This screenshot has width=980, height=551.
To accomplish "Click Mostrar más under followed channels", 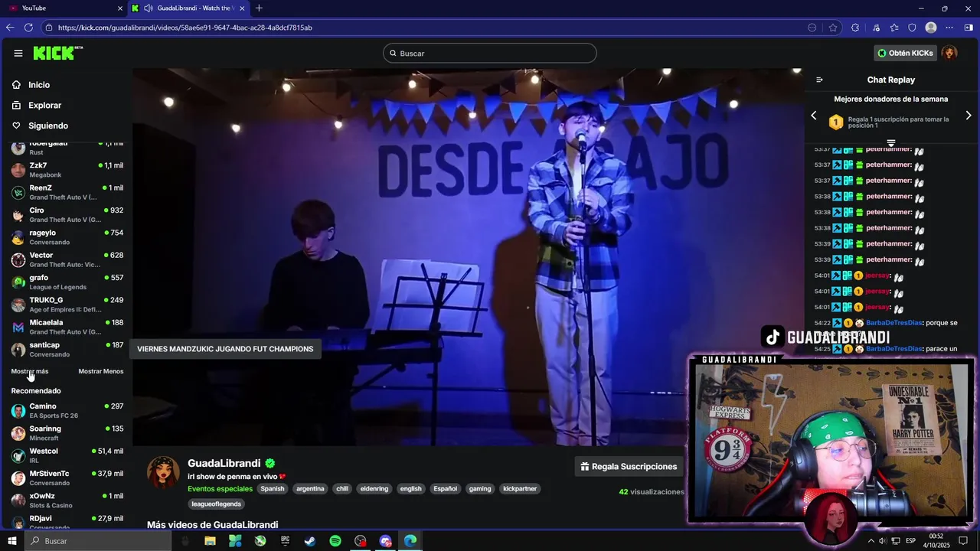I will 30,371.
